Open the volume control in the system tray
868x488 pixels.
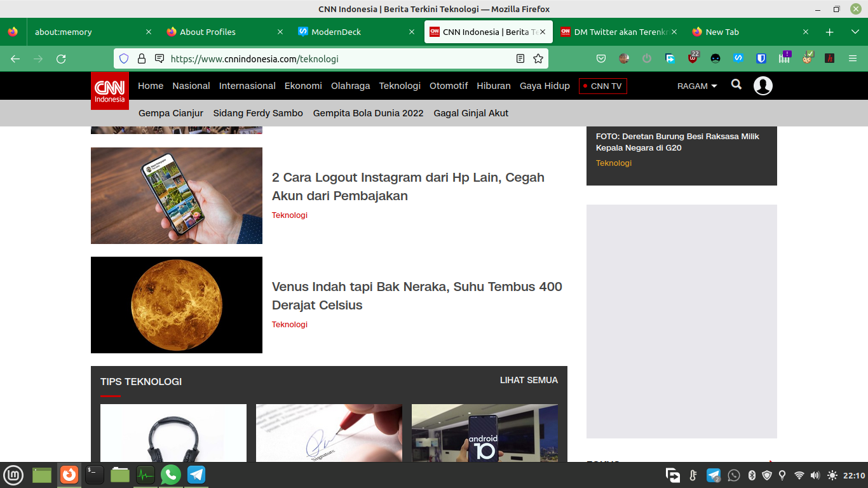pyautogui.click(x=814, y=475)
